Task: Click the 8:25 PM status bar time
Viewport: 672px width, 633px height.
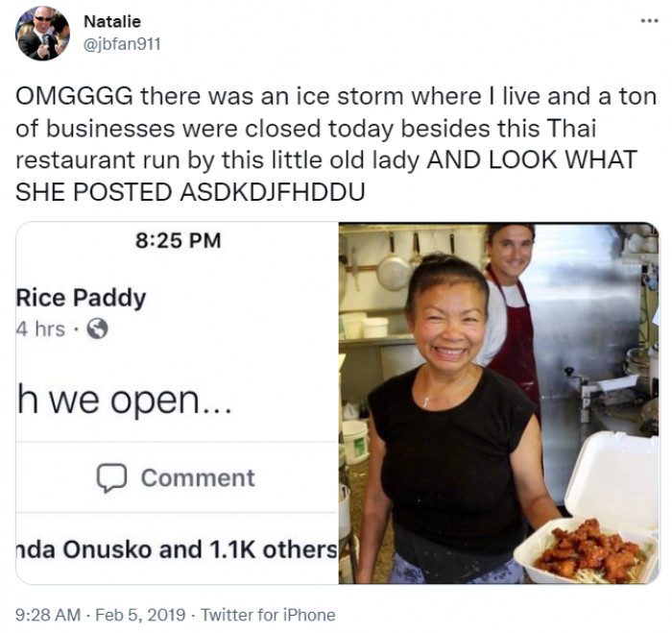Action: (x=179, y=240)
